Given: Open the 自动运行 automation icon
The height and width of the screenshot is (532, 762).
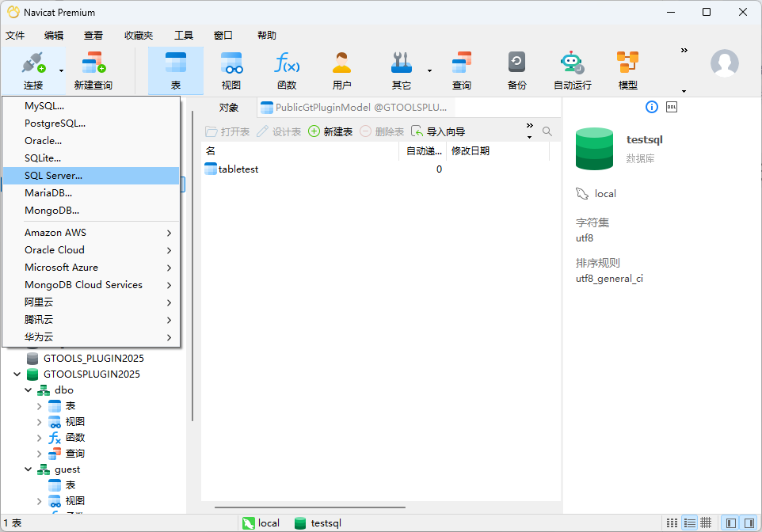Looking at the screenshot, I should tap(573, 71).
